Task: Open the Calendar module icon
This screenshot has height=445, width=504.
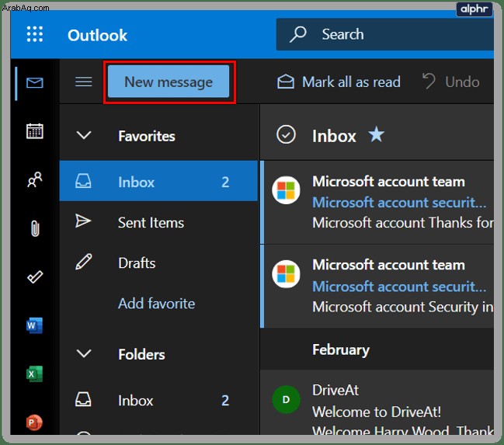Action: coord(35,131)
